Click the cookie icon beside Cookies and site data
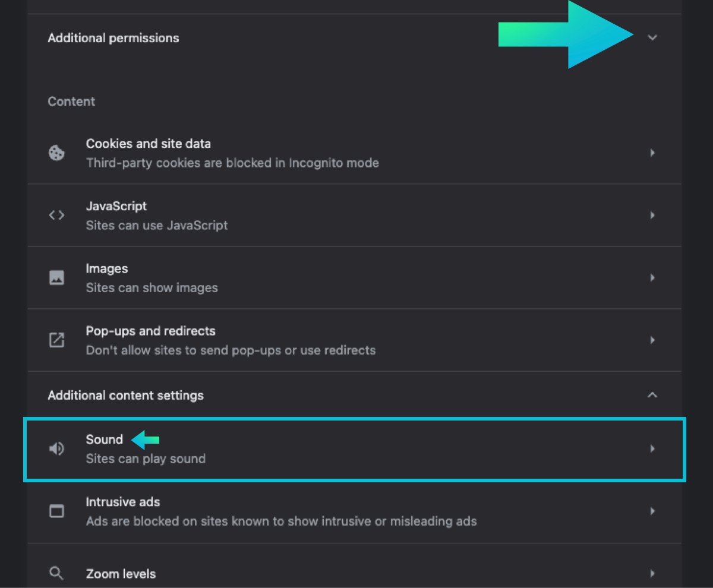 (56, 153)
